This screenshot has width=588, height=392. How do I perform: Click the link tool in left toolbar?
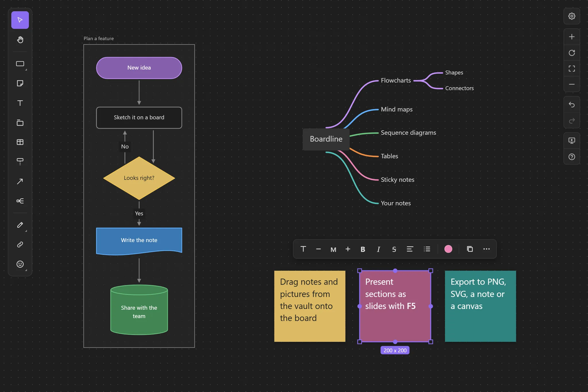point(20,244)
